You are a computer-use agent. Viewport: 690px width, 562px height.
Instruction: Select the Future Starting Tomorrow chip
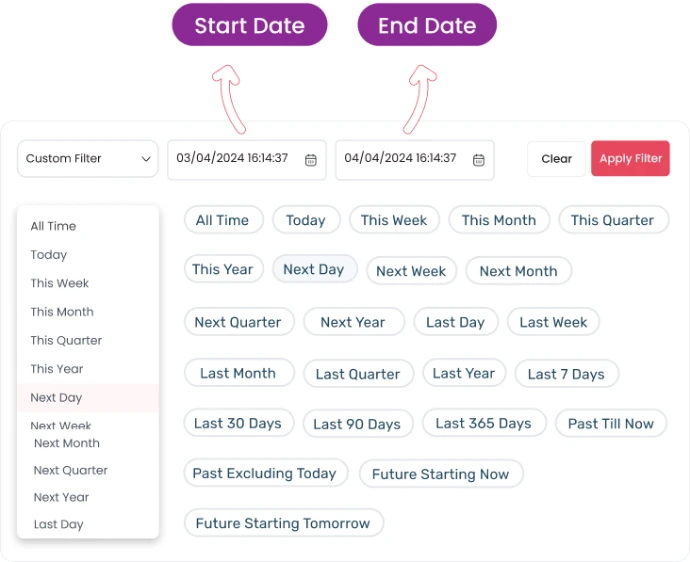pos(283,523)
